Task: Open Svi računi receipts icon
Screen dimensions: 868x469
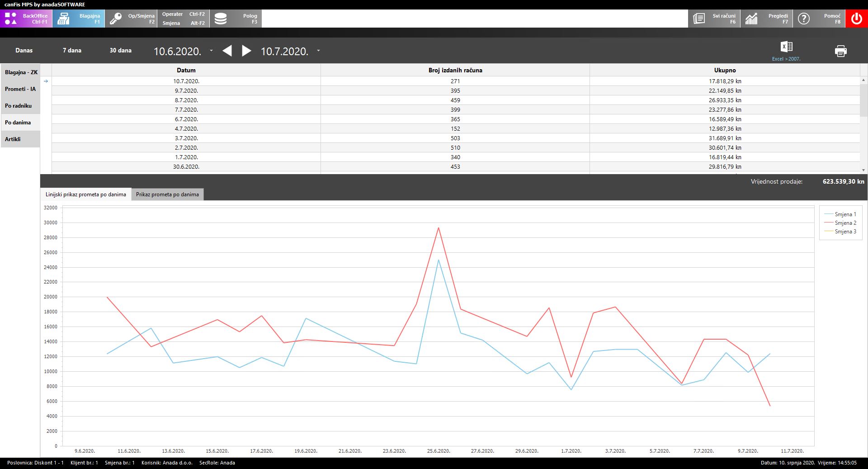Action: [699, 19]
